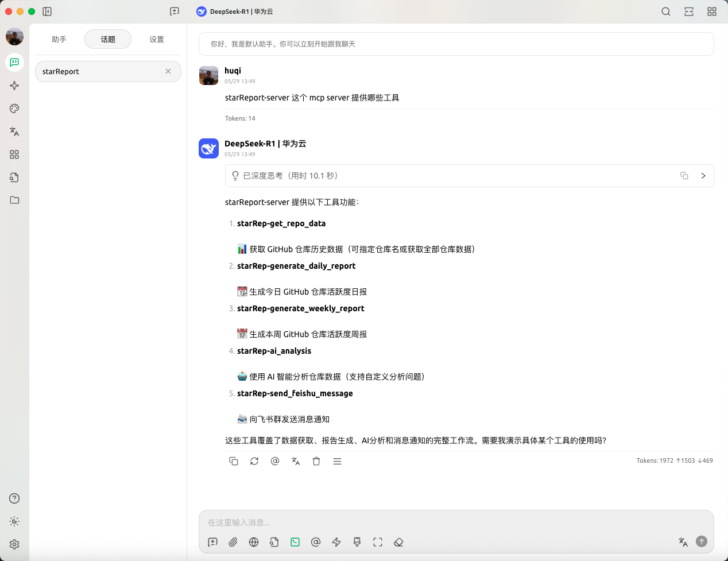The image size is (728, 561).
Task: Open the Mini Apps grid in sidebar
Action: point(14,154)
